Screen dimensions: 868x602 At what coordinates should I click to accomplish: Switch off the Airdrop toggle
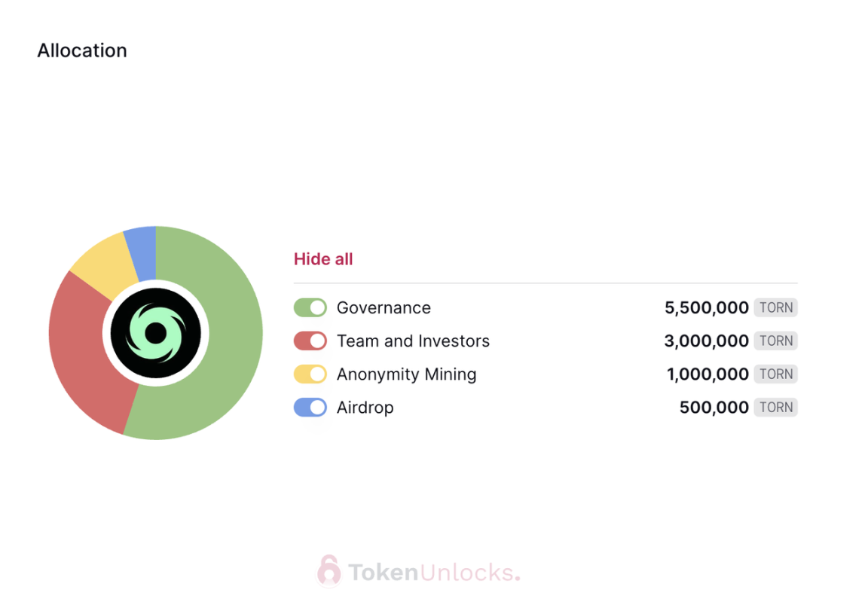(310, 407)
